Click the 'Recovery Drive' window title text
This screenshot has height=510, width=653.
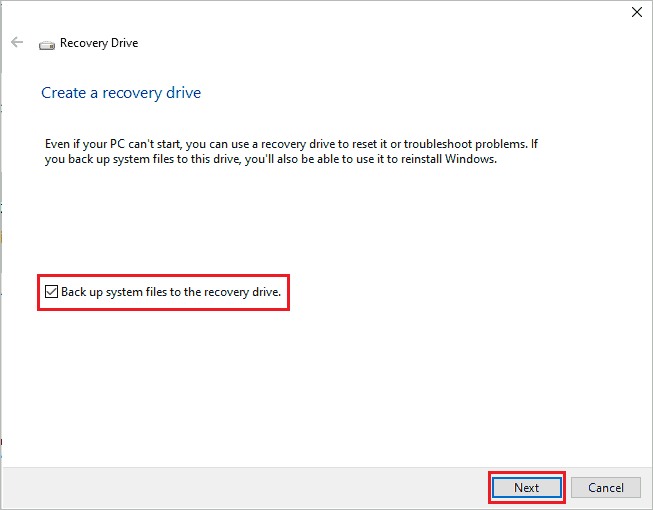[99, 43]
